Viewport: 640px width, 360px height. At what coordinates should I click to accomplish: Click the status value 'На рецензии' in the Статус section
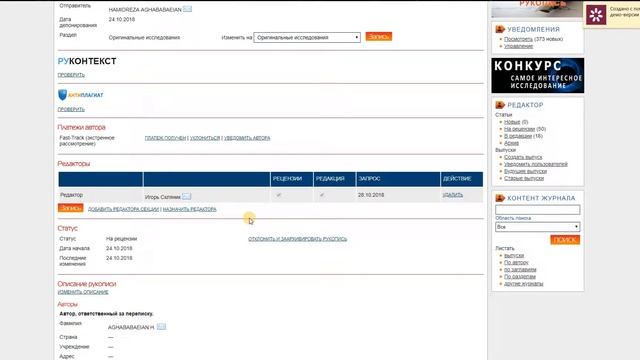coord(122,239)
